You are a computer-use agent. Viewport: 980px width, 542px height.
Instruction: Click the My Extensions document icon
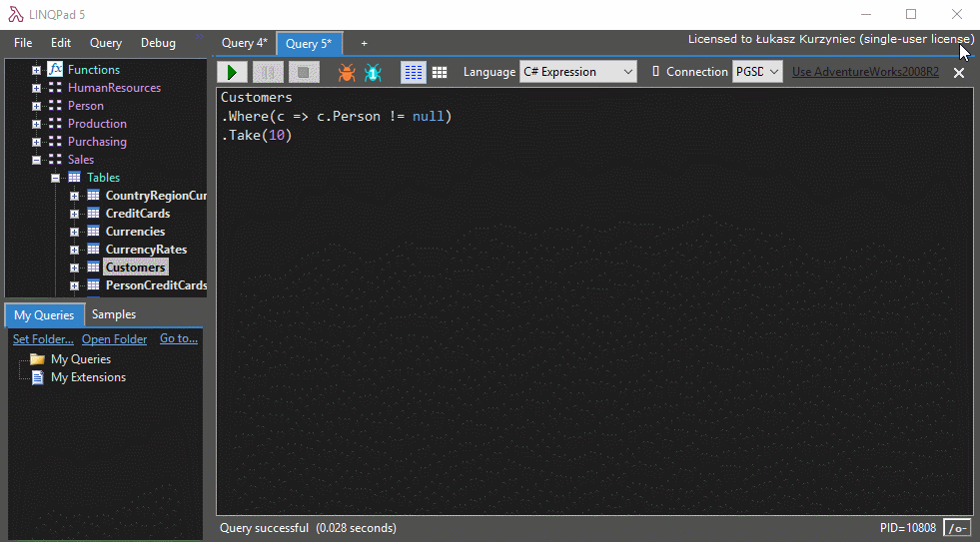[38, 377]
